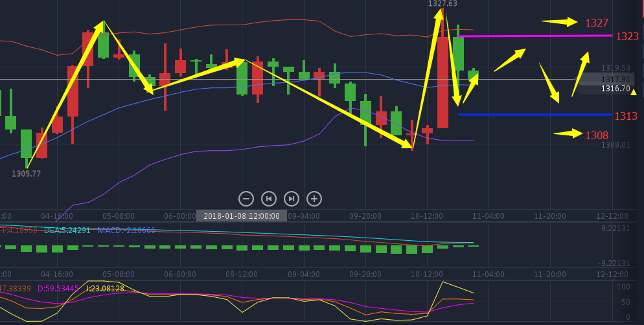Click the D:59.53445 KDJ label
The height and width of the screenshot is (325, 644).
tap(60, 288)
